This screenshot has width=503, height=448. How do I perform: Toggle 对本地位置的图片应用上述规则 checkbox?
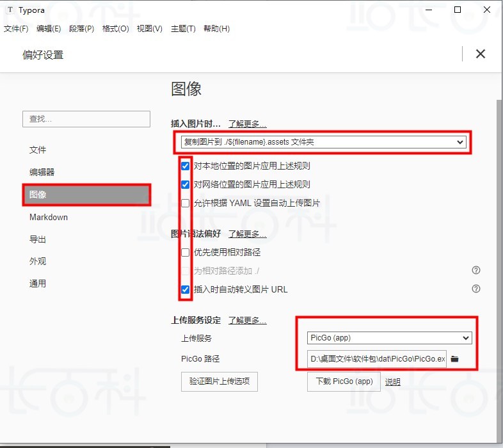pos(185,166)
